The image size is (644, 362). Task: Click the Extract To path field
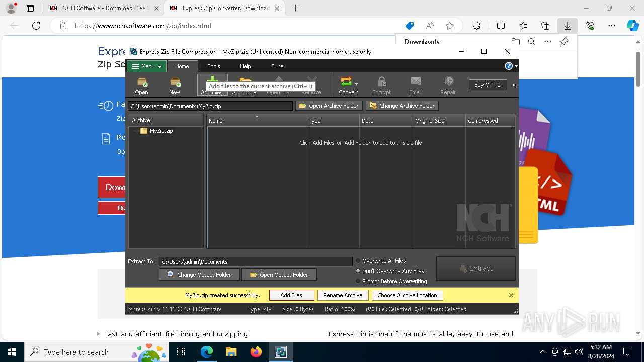click(x=256, y=261)
